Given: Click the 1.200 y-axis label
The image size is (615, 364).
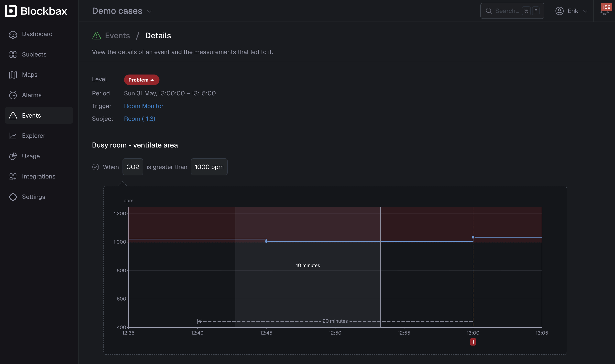Looking at the screenshot, I should click(x=120, y=214).
